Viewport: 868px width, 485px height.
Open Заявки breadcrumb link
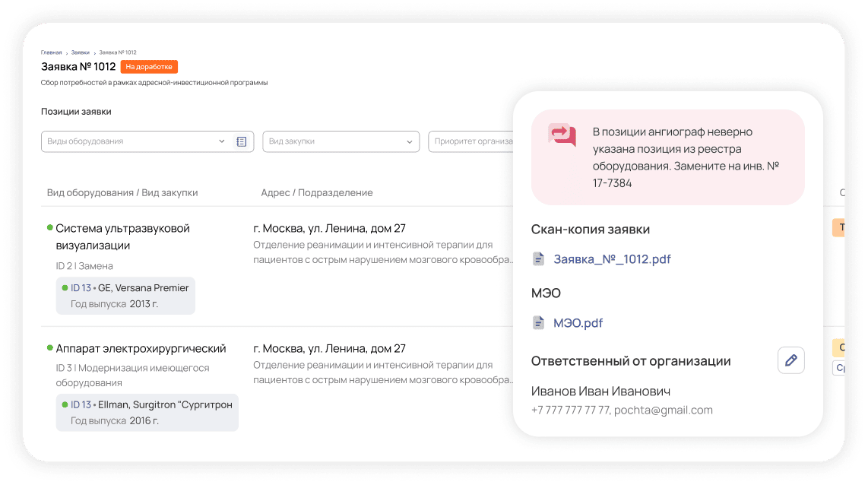(81, 52)
